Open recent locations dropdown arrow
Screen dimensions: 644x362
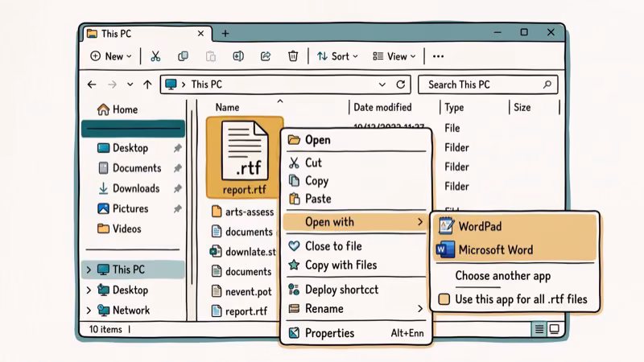[x=130, y=84]
